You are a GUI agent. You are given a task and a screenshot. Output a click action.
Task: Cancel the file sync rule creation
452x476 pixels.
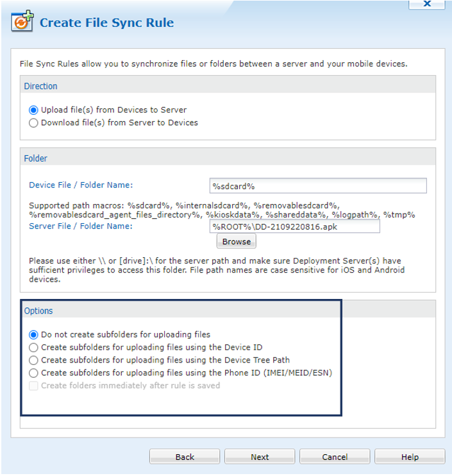tap(335, 457)
